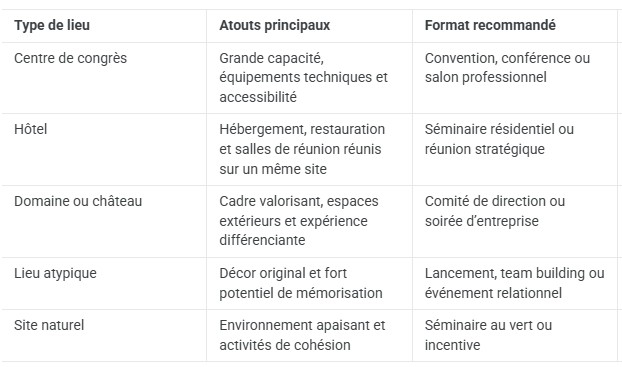Click the 'Environnement apaisant' cell

[302, 335]
